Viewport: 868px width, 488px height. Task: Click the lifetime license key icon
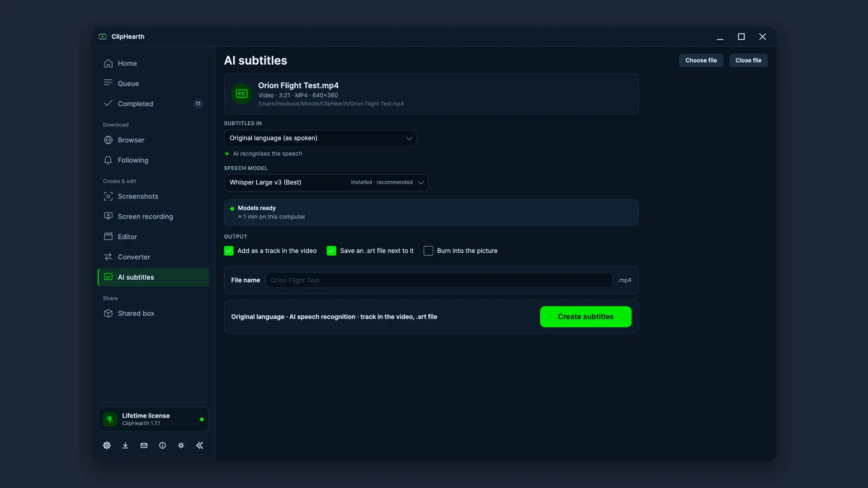point(110,419)
